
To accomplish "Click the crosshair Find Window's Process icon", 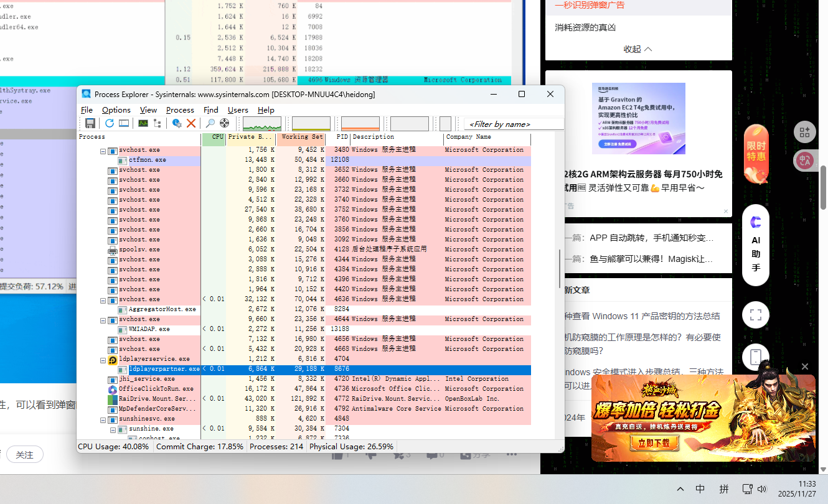I will click(x=225, y=123).
